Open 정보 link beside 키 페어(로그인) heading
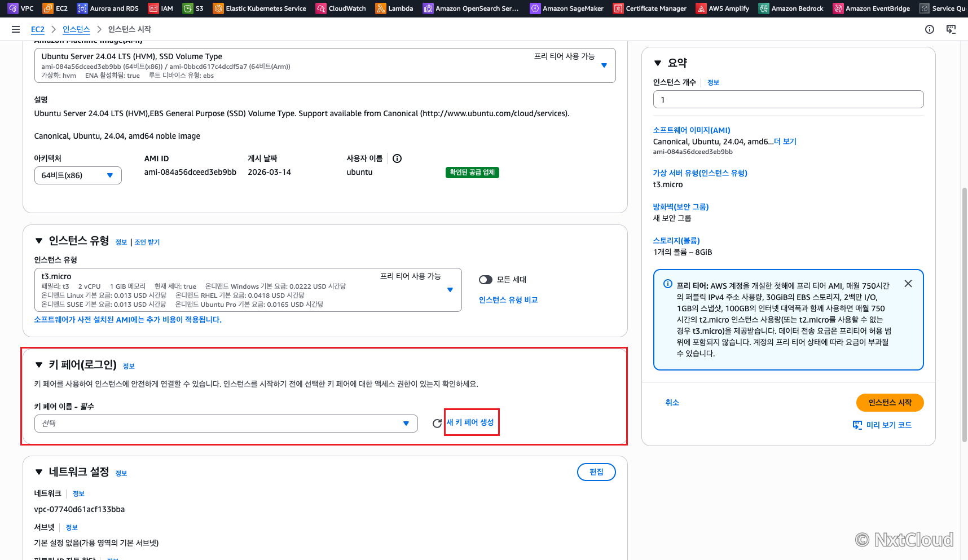The image size is (968, 560). click(x=129, y=367)
